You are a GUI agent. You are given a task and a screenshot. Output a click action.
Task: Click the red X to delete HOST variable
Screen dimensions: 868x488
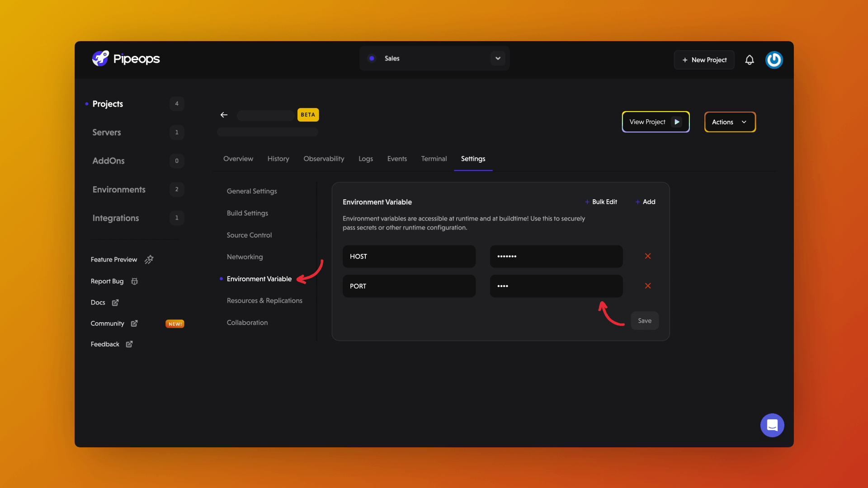point(647,256)
